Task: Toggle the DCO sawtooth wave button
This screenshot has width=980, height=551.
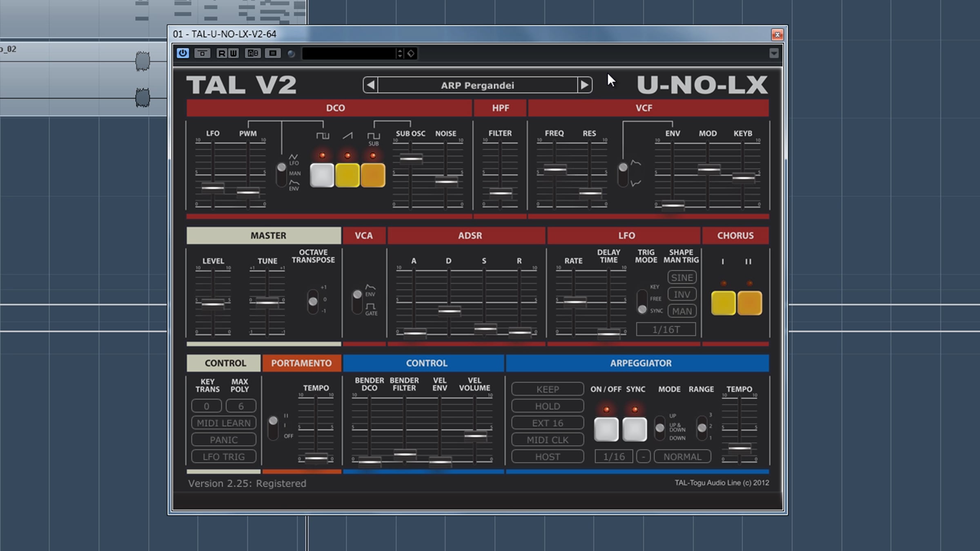Action: coord(347,175)
